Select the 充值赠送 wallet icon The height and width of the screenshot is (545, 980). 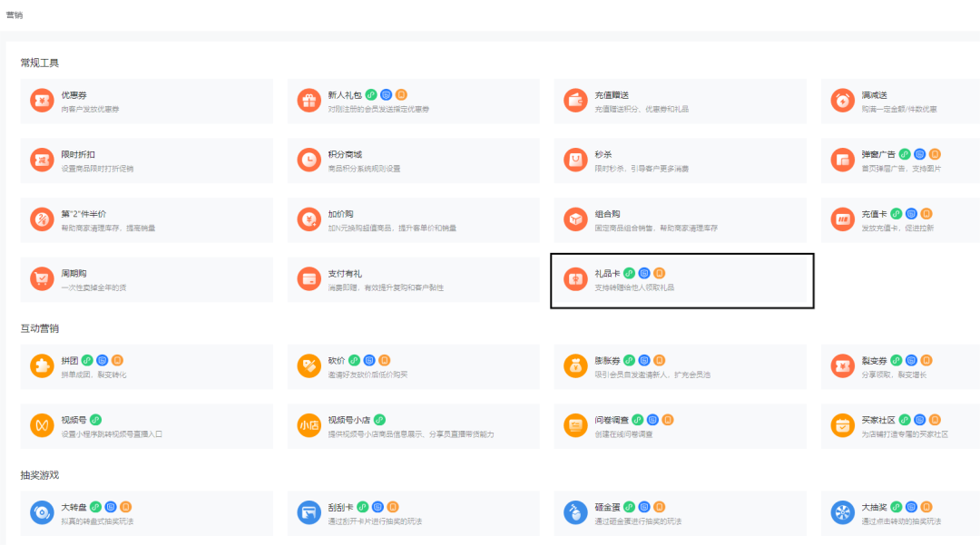(x=575, y=101)
